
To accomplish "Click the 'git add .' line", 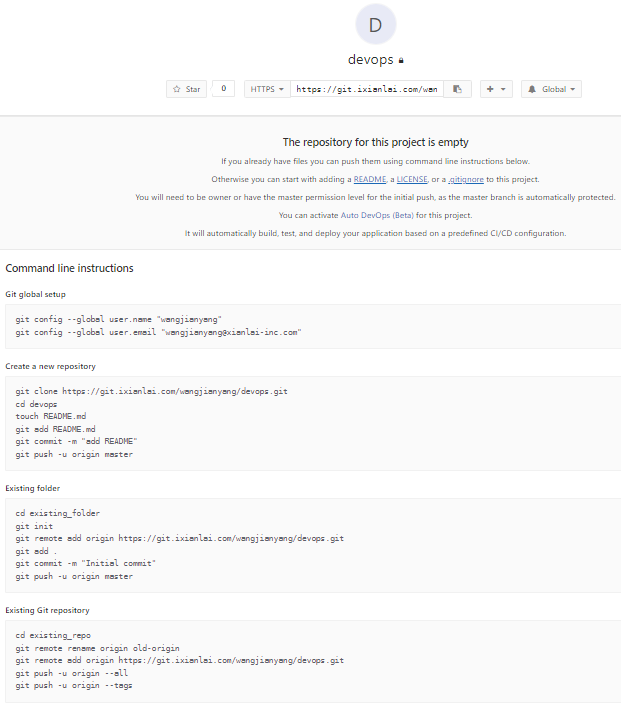I will 36,551.
